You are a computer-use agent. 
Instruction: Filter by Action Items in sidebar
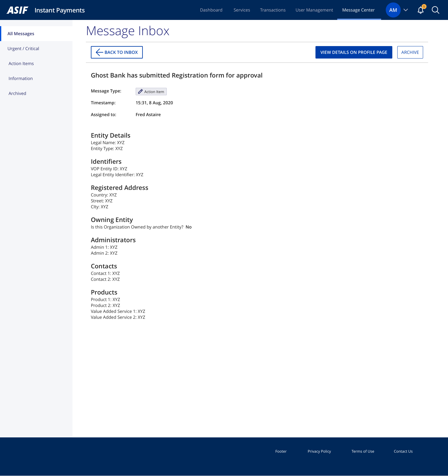21,64
